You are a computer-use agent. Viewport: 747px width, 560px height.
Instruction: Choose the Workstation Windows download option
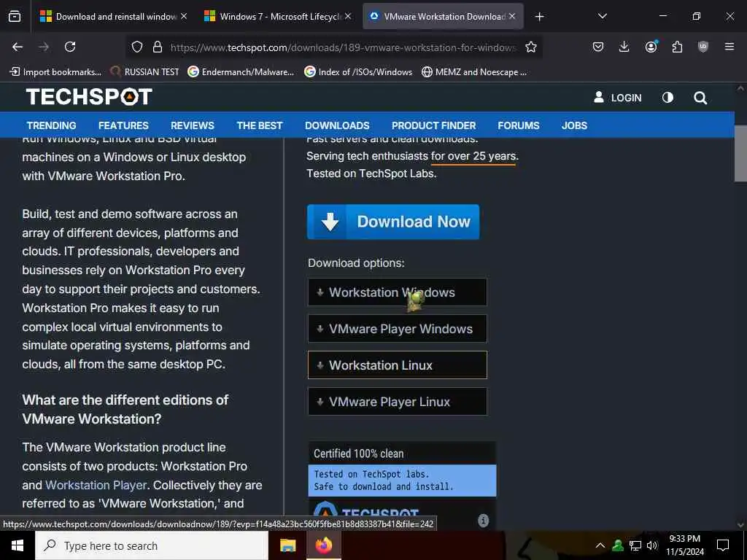pyautogui.click(x=398, y=292)
